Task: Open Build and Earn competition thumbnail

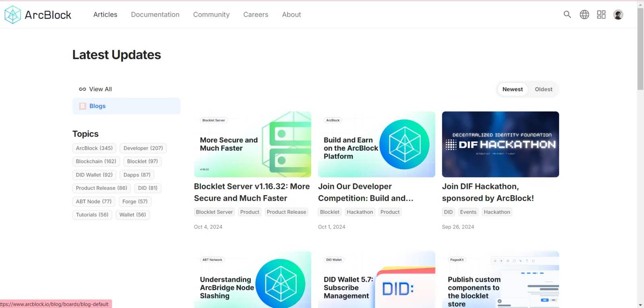Action: pyautogui.click(x=376, y=144)
